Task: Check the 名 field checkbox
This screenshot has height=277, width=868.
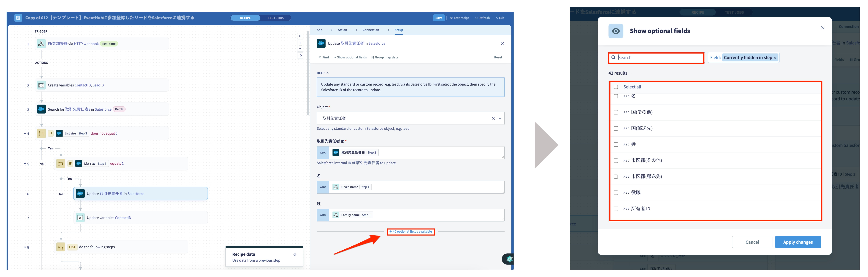Action: [616, 96]
